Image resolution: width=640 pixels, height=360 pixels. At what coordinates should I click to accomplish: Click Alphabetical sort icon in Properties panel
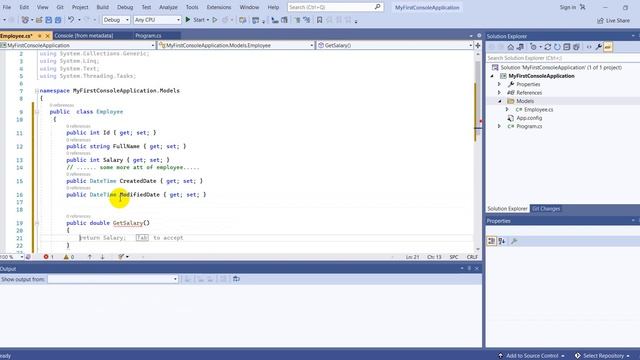[502, 241]
